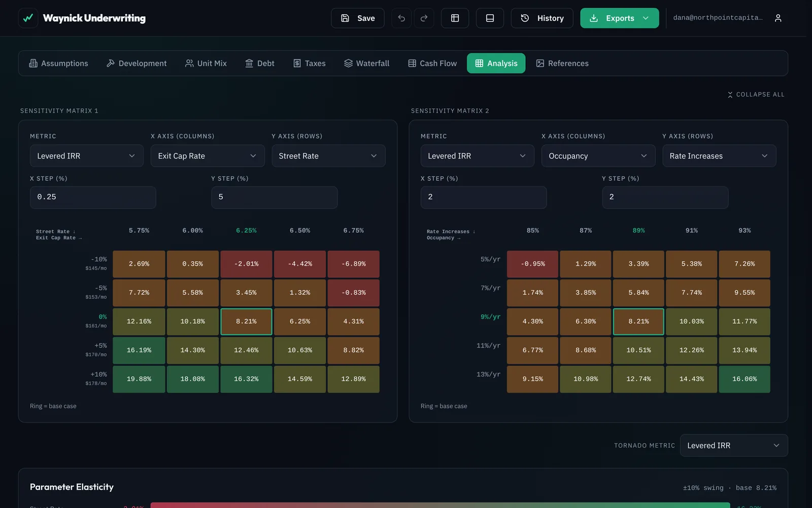Click the 6.25% column header

pos(246,231)
